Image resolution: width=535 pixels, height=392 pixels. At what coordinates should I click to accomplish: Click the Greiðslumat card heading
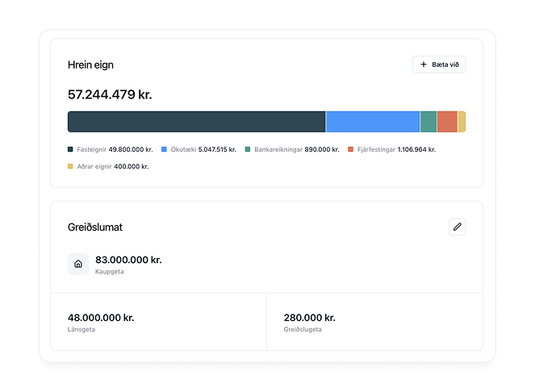(x=95, y=227)
